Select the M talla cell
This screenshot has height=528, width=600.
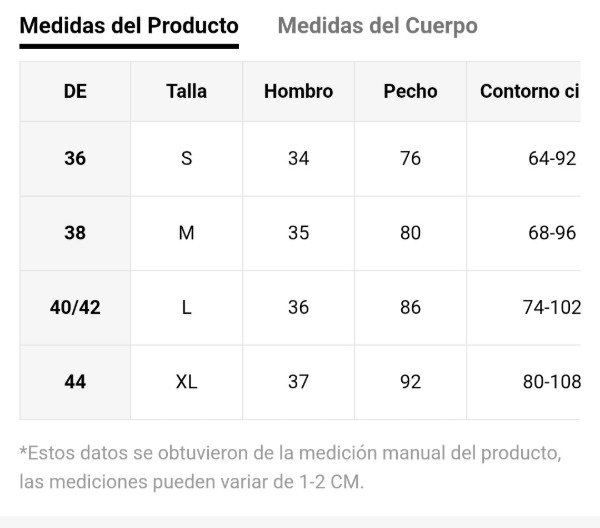coord(186,233)
